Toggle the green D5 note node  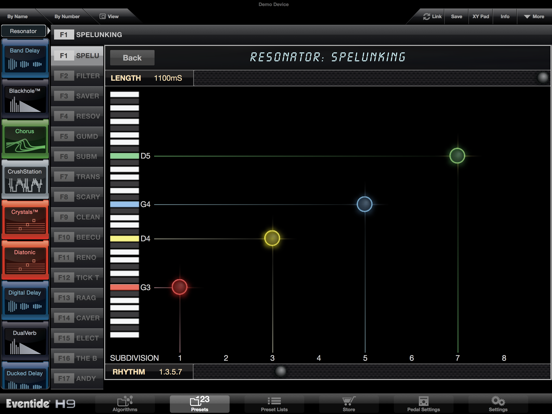click(457, 156)
